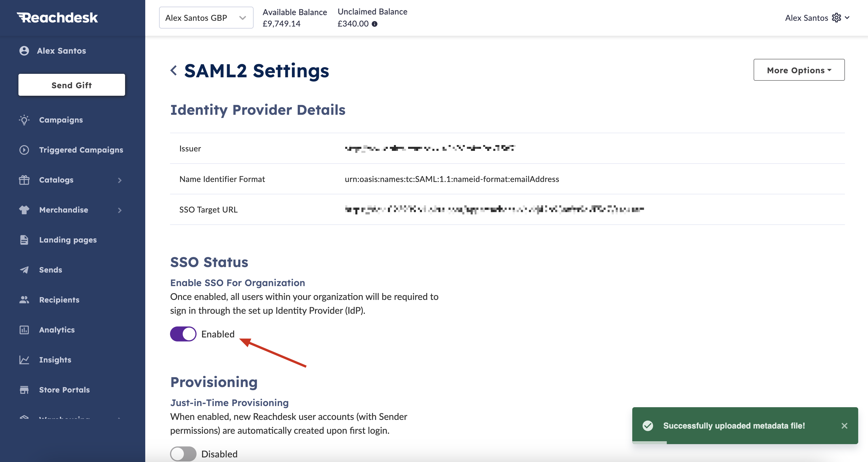This screenshot has height=462, width=868.
Task: Open the More Options dropdown
Action: click(799, 70)
